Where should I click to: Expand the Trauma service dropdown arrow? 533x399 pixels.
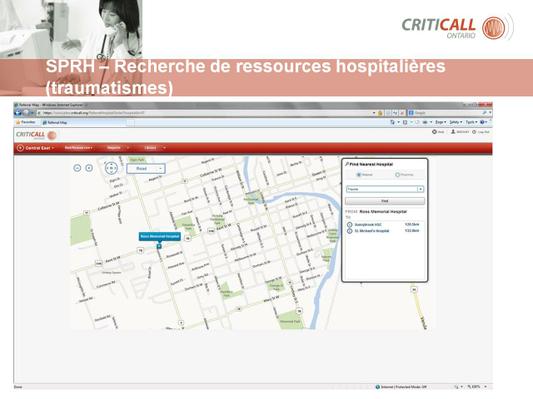point(420,189)
